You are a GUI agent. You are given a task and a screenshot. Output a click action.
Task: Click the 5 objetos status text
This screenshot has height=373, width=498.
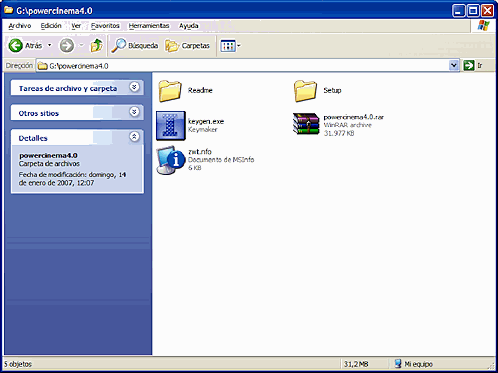18,364
